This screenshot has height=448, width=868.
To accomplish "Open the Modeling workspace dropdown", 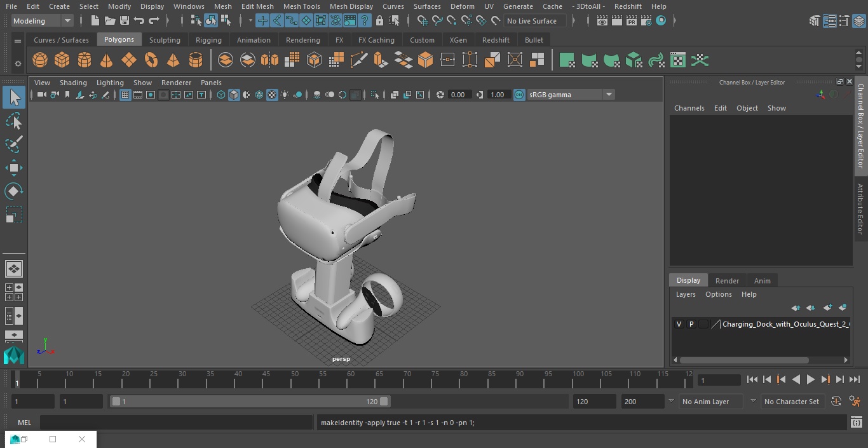I will pyautogui.click(x=43, y=21).
